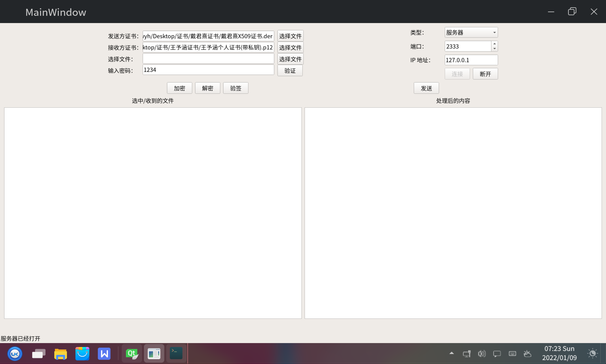This screenshot has height=364, width=606.
Task: Open the weather tray icon
Action: tap(527, 354)
